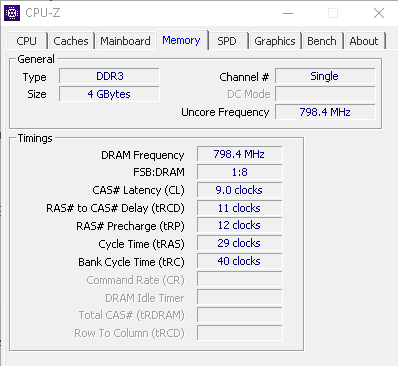Open the Caches tab
The image size is (398, 366).
click(x=71, y=41)
